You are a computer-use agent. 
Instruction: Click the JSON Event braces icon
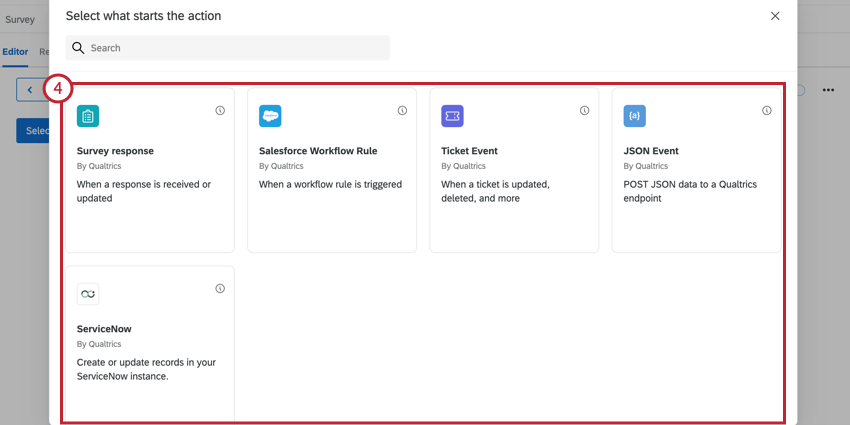click(x=634, y=116)
